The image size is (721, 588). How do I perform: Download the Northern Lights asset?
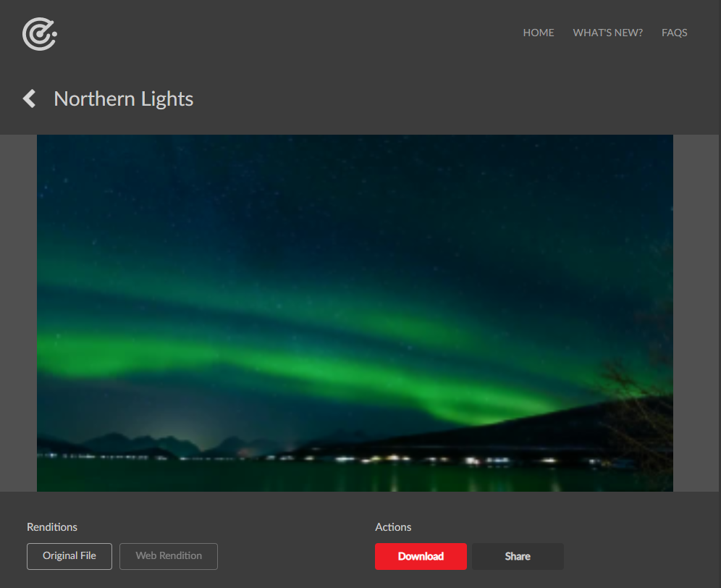pyautogui.click(x=421, y=556)
